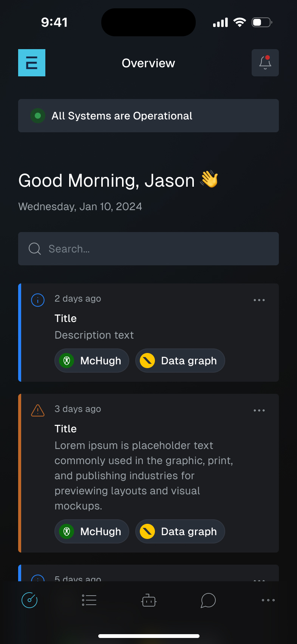Click the search magnifier icon
The width and height of the screenshot is (297, 644).
(x=35, y=249)
